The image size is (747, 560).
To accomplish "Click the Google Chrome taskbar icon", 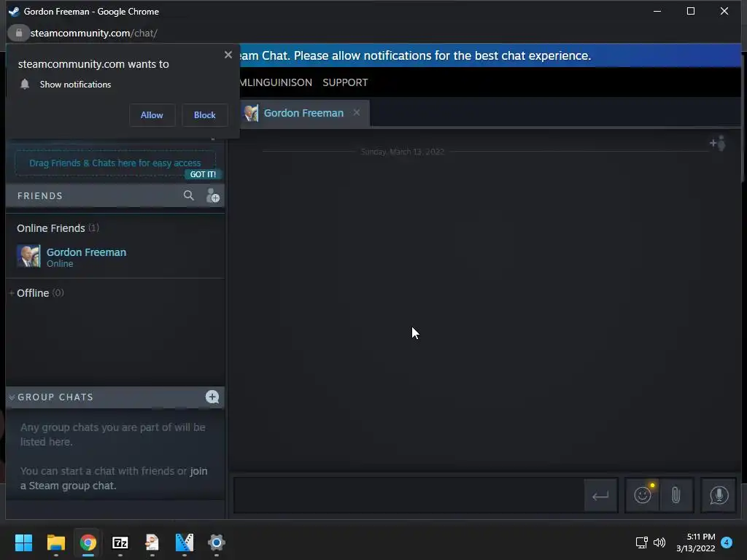I will pos(88,542).
